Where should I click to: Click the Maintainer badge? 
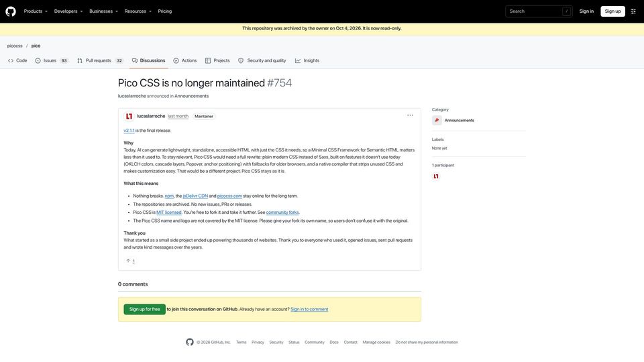204,116
